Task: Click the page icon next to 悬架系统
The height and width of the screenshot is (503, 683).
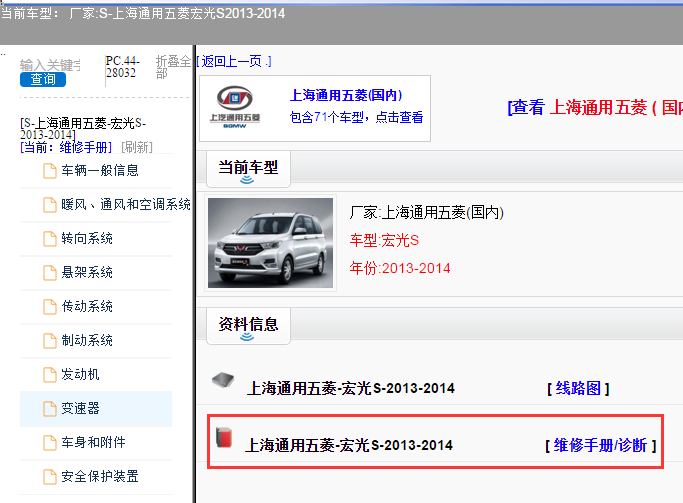Action: coord(50,272)
